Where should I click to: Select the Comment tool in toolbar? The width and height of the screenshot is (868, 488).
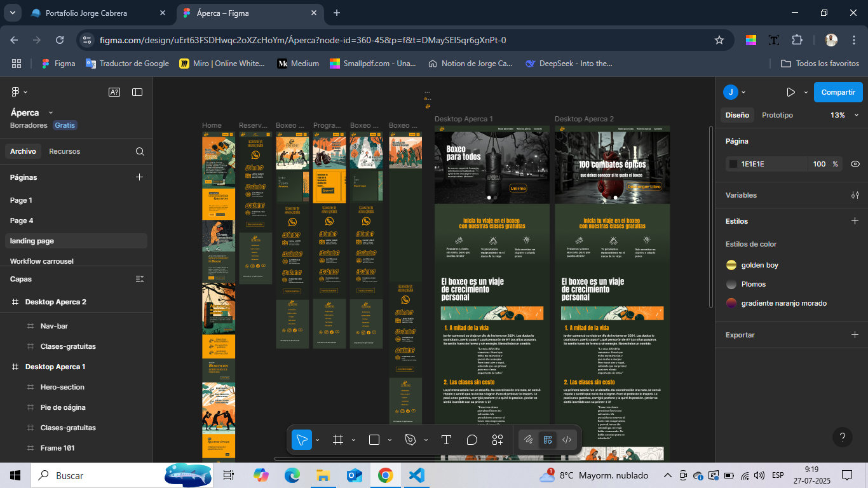coord(471,440)
